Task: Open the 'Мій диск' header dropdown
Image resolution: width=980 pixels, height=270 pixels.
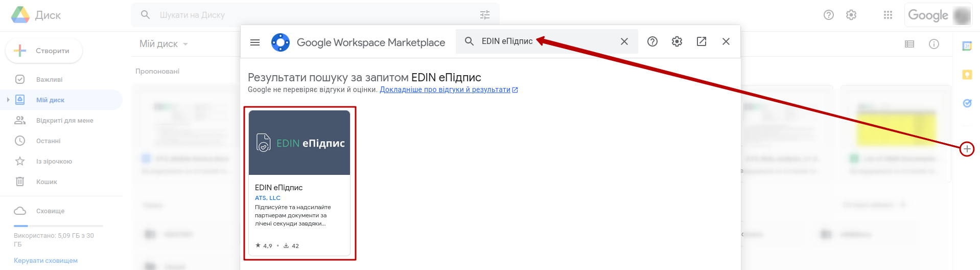Action: tap(164, 44)
